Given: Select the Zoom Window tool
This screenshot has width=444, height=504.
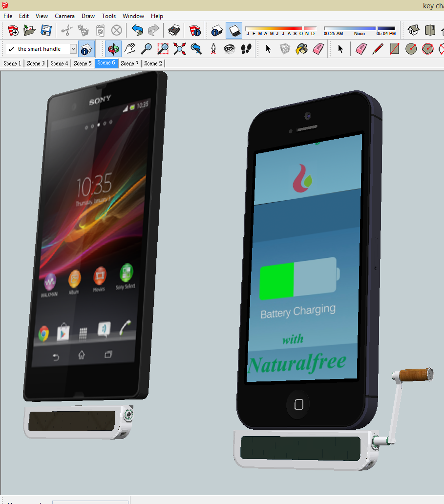Looking at the screenshot, I should coord(163,49).
